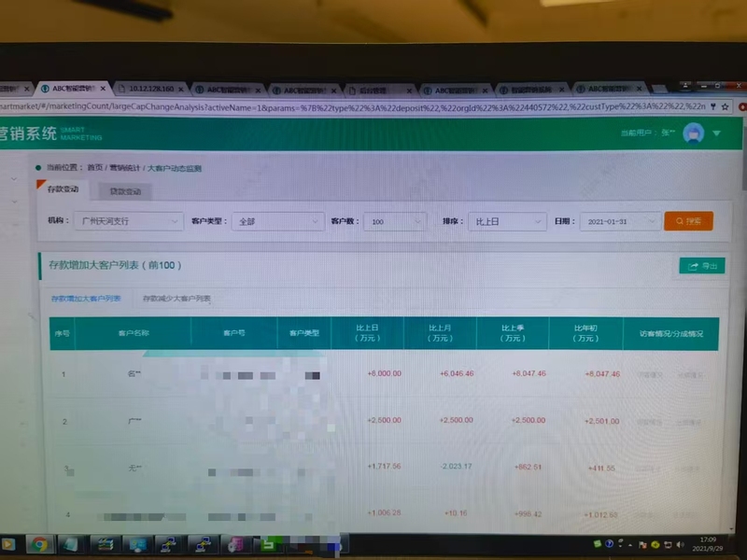Open the 客户类型 dropdown showing 全部

click(277, 221)
